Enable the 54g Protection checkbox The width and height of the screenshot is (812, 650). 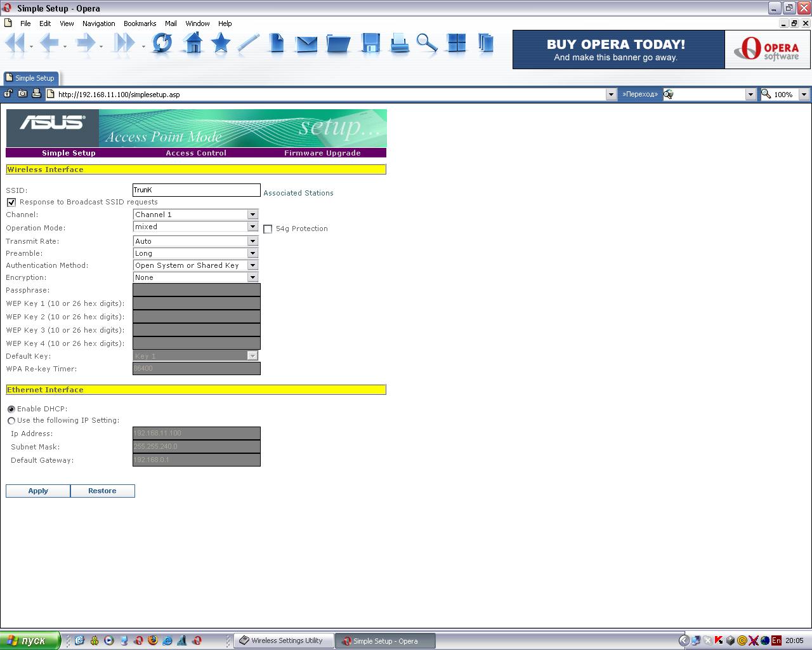click(x=268, y=229)
